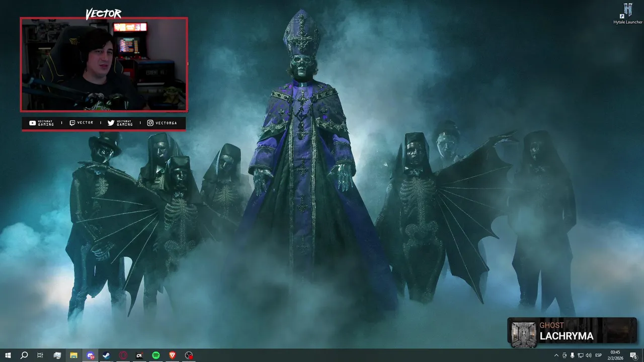Show hidden system tray icons
Screen dimensions: 644x362
coord(556,355)
